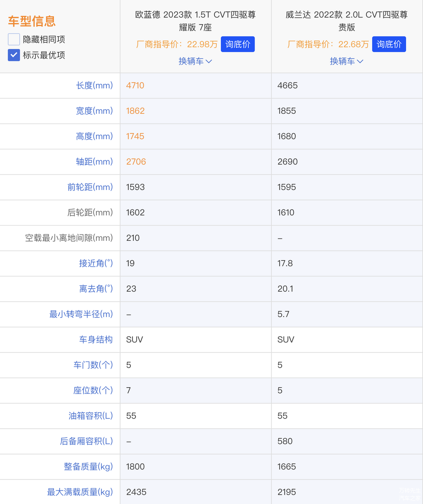423x504 pixels.
Task: Click the 车门数(个) parameter link
Action: point(93,365)
